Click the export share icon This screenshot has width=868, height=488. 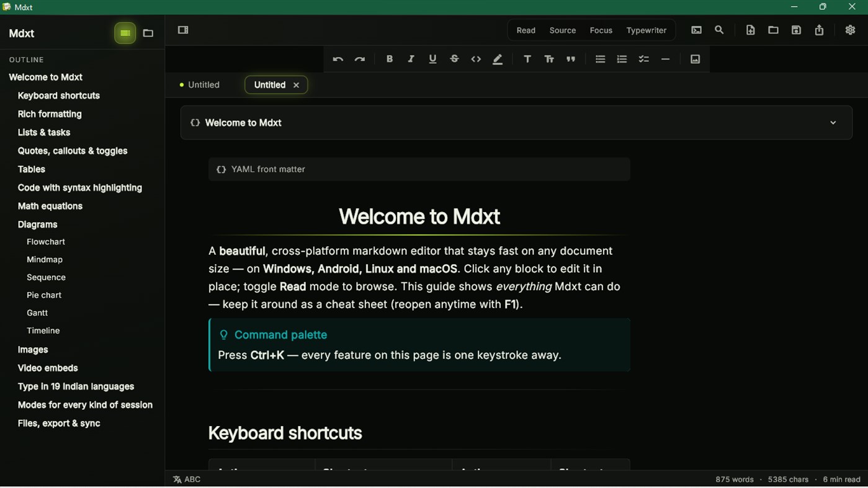coord(819,30)
